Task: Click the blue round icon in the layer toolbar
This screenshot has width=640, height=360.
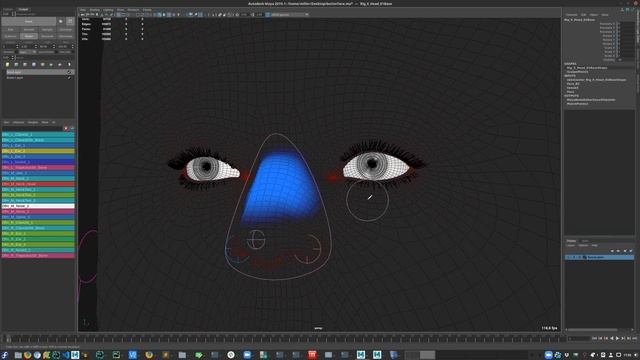Action: (34, 64)
